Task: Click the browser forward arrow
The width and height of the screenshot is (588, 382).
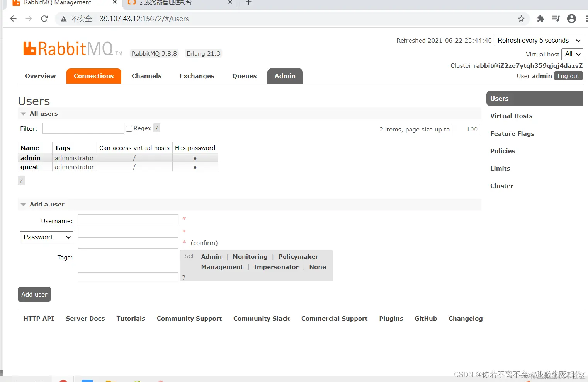Action: point(29,19)
